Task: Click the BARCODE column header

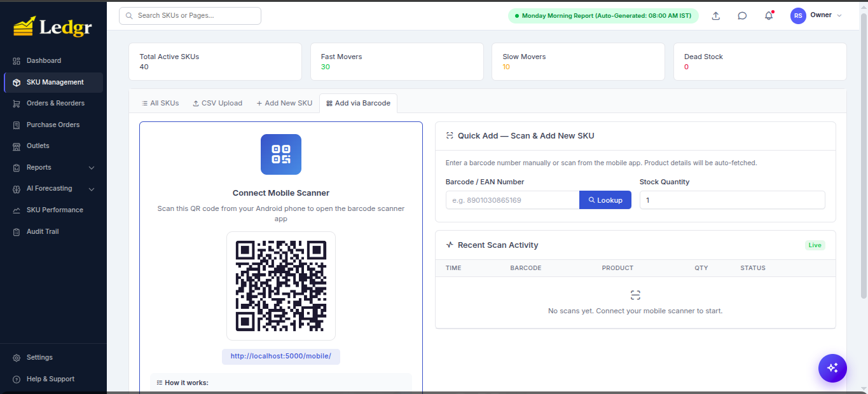Action: [526, 268]
